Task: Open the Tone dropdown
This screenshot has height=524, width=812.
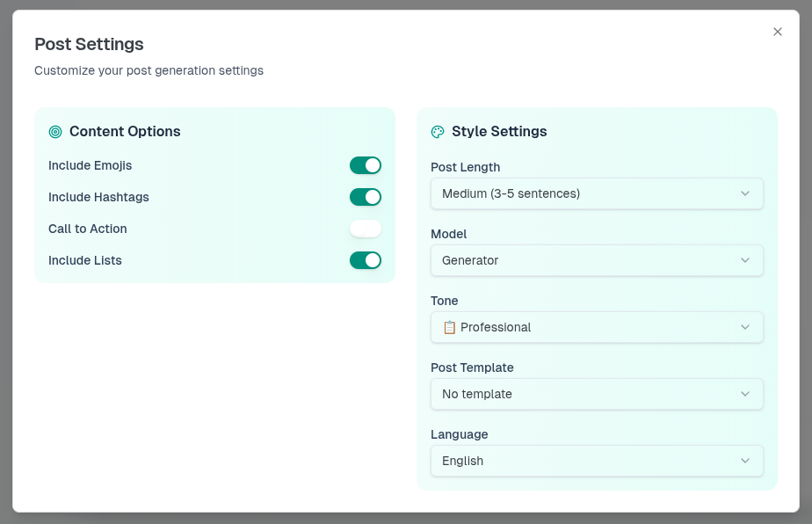Action: [x=597, y=327]
